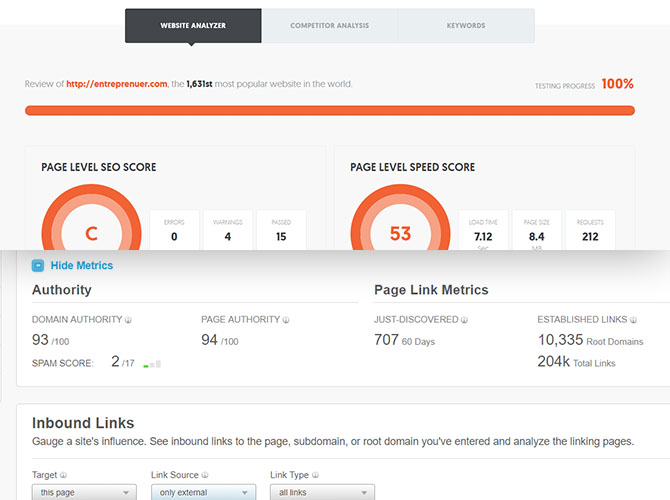Screen dimensions: 670x500
Task: Open the entreprenuer.com review link
Action: (x=117, y=84)
